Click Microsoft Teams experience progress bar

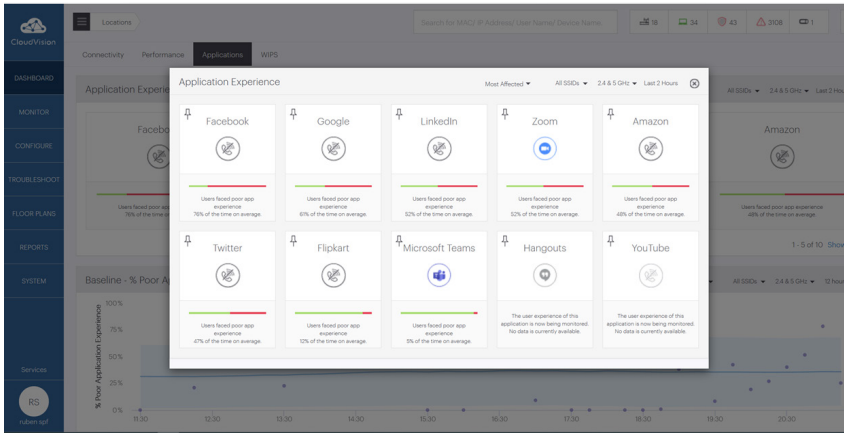(439, 312)
